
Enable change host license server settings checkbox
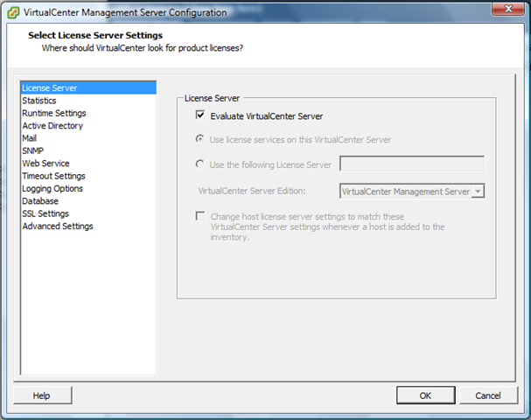[x=201, y=216]
